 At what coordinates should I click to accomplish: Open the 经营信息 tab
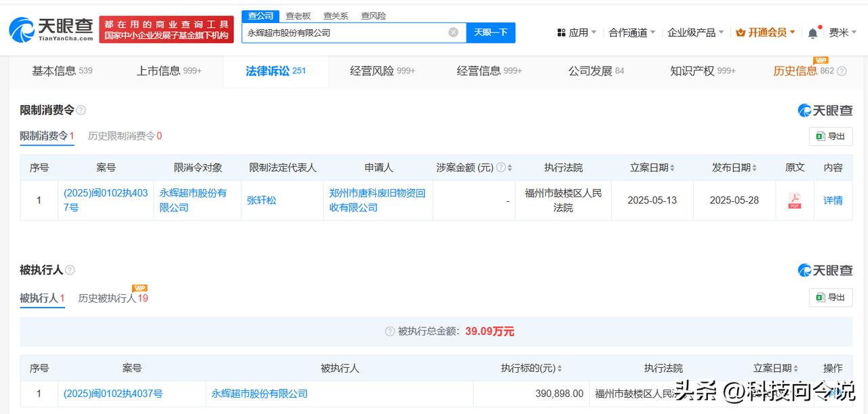pyautogui.click(x=489, y=71)
